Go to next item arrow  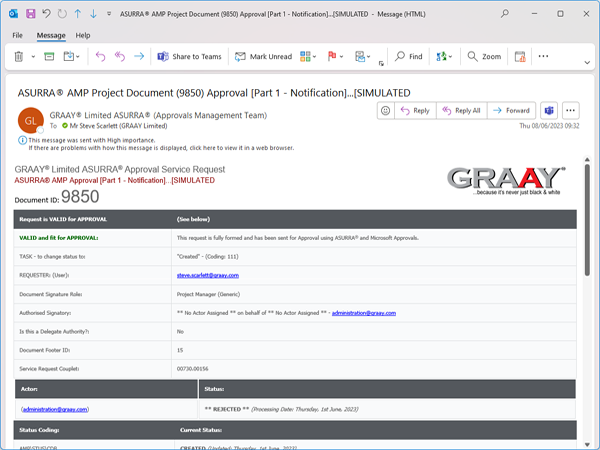click(93, 14)
